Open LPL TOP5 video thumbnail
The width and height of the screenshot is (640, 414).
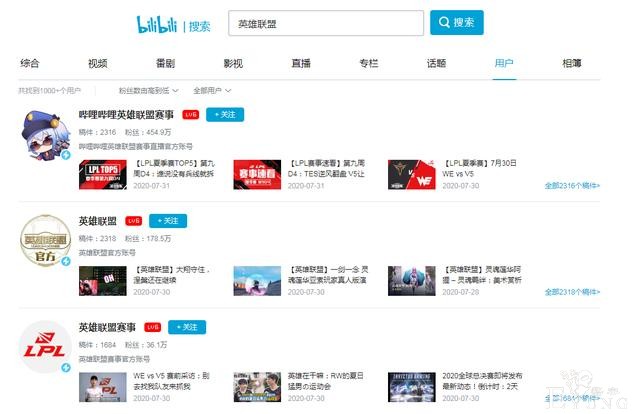103,174
